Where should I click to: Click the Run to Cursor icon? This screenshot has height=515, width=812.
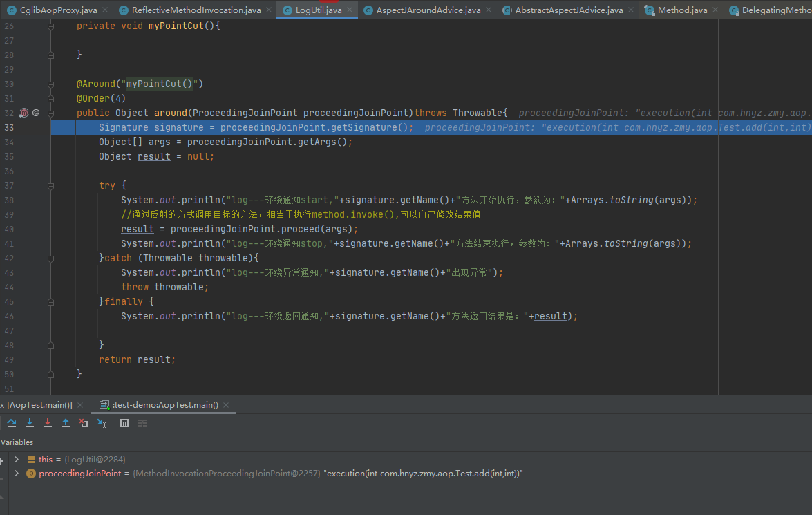(102, 423)
